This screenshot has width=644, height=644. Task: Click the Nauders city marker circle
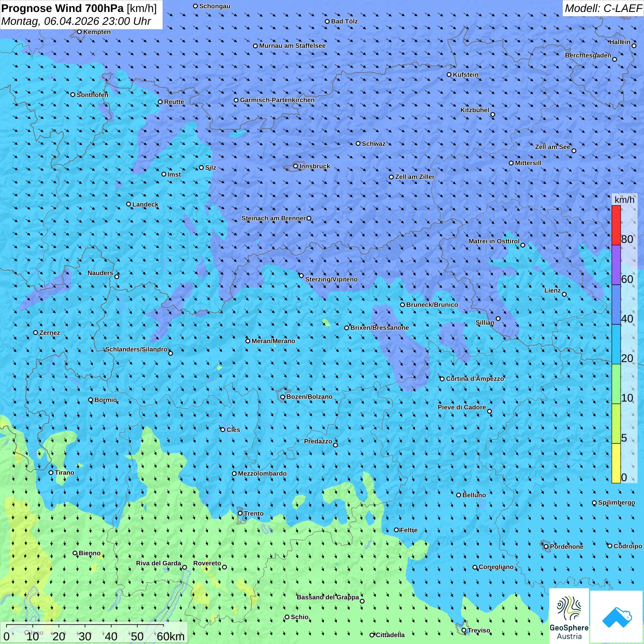click(x=117, y=276)
